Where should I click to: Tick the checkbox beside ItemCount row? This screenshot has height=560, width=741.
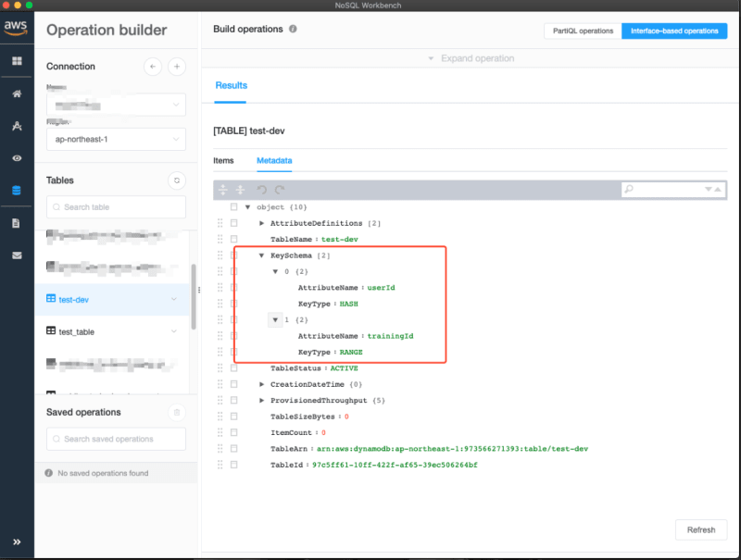[234, 432]
